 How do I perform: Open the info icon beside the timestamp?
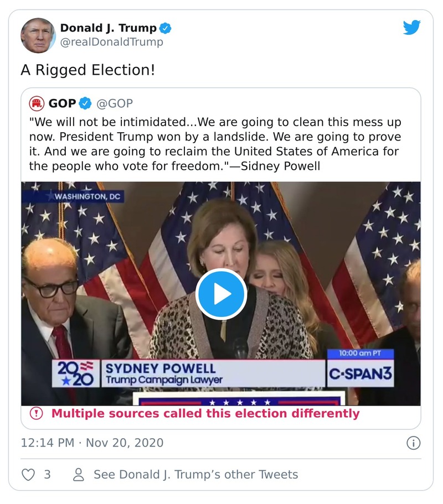click(413, 443)
